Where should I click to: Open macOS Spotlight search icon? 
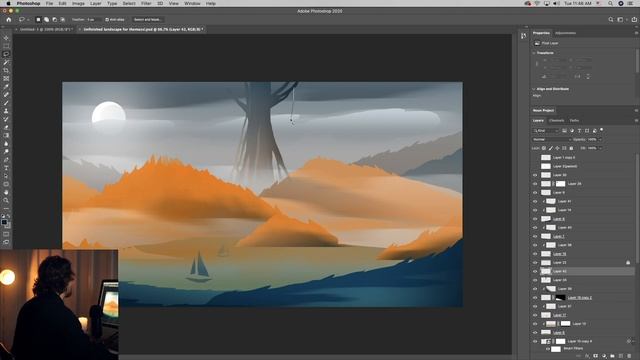coord(610,3)
